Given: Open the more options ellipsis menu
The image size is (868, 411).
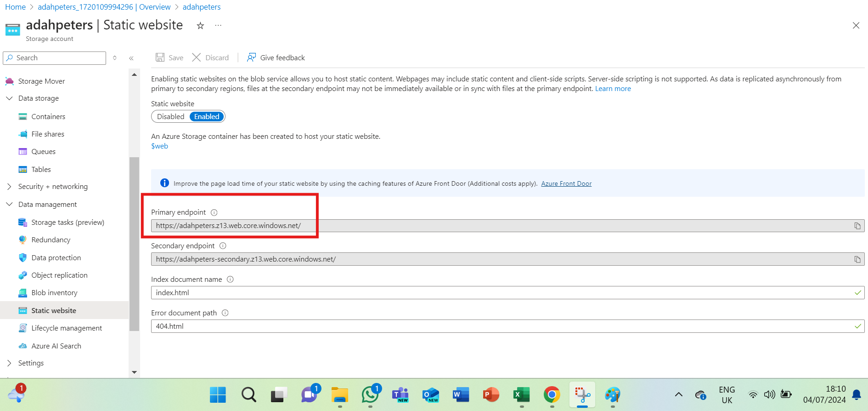Looking at the screenshot, I should (x=218, y=26).
